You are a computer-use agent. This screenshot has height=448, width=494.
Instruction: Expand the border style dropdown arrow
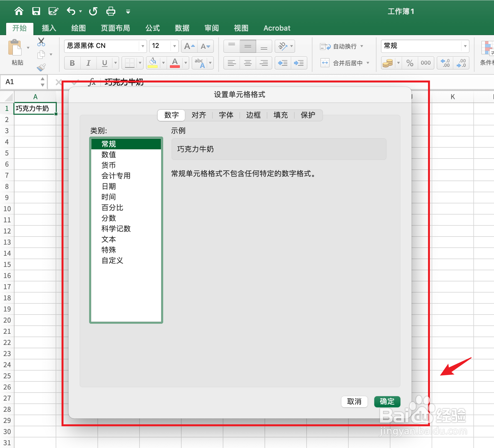click(x=140, y=63)
